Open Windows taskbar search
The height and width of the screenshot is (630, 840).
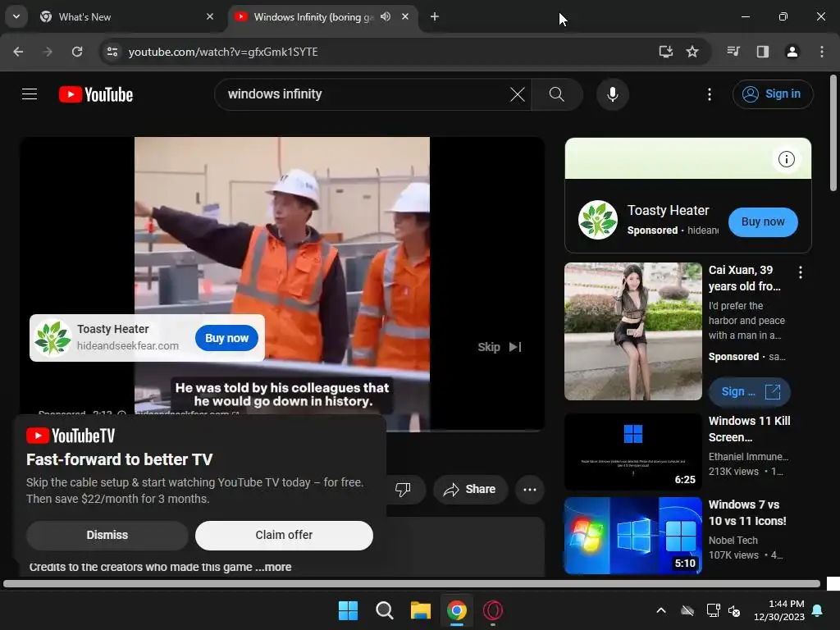point(384,610)
